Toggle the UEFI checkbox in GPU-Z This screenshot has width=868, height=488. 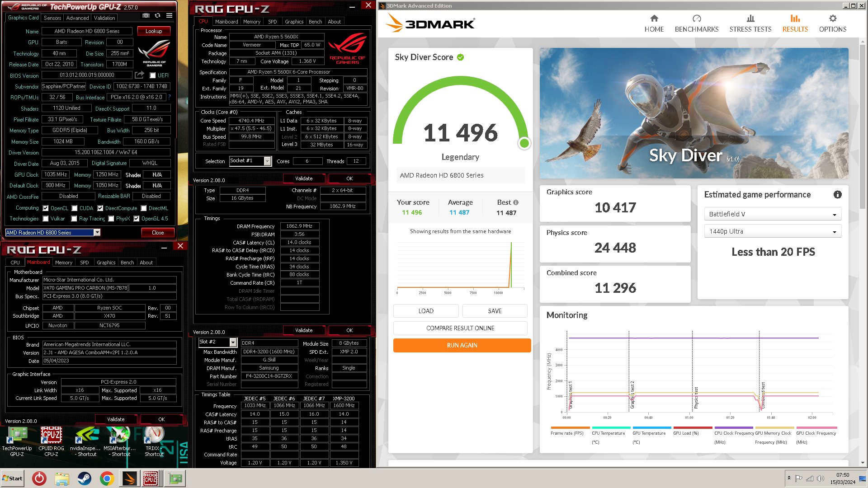[x=153, y=75]
